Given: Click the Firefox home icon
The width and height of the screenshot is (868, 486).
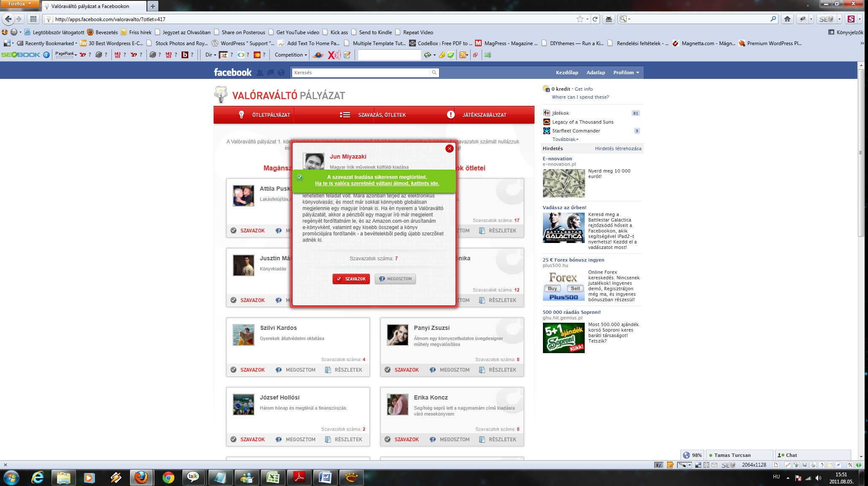Looking at the screenshot, I should 787,19.
